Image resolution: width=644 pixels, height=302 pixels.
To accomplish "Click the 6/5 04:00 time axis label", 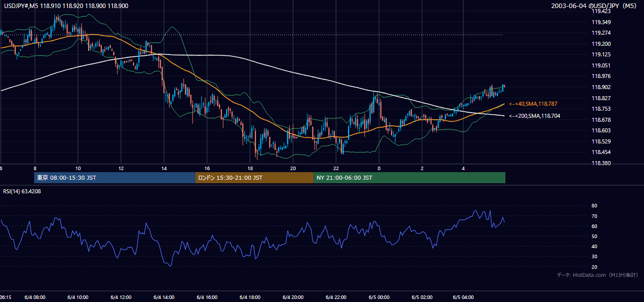I will pyautogui.click(x=464, y=297).
